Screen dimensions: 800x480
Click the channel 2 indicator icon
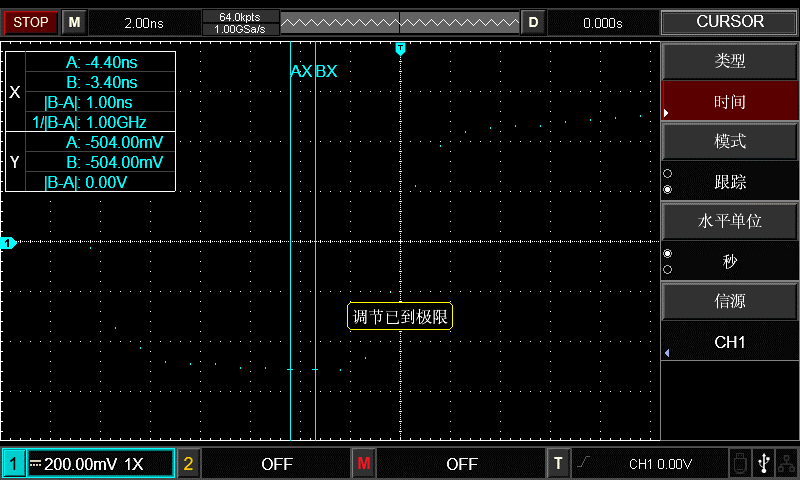188,464
